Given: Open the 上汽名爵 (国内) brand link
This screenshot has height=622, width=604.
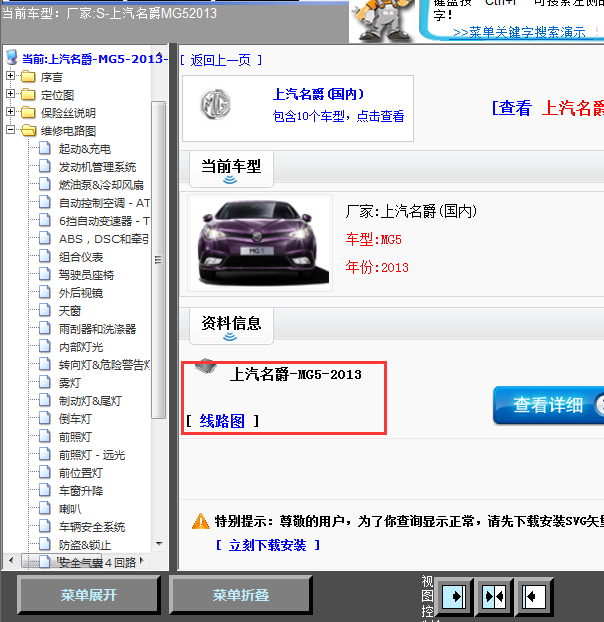Looking at the screenshot, I should coord(318,94).
